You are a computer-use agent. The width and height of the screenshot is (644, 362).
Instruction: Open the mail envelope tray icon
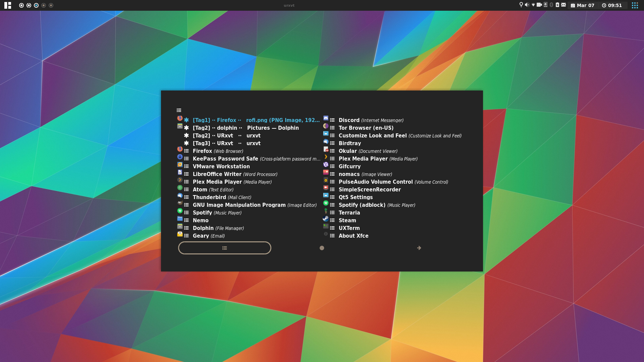coord(563,5)
